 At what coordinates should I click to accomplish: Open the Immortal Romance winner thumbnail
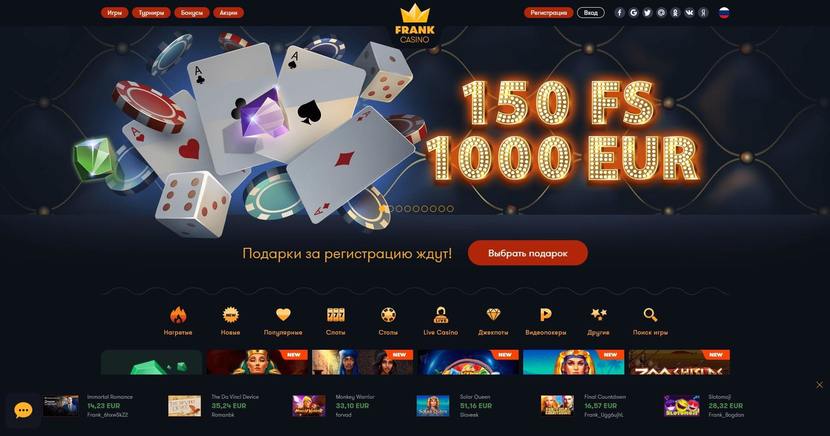(61, 406)
